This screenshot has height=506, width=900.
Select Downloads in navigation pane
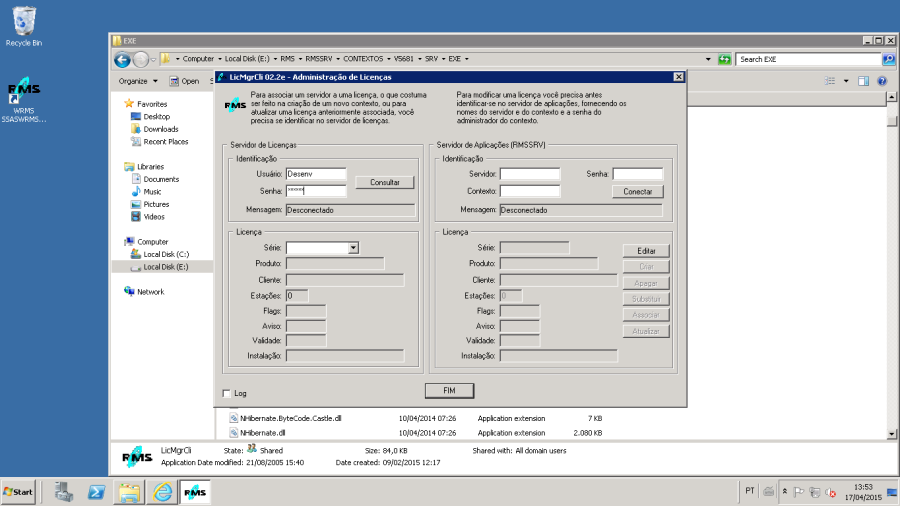point(161,129)
